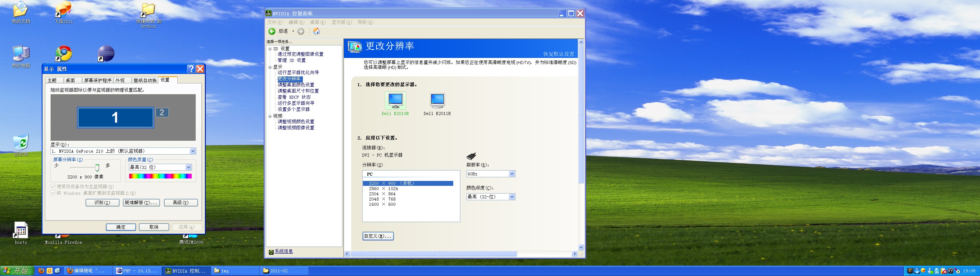Click the color quality spectrum bar
Viewport: 980px width, 276px height.
point(160,176)
